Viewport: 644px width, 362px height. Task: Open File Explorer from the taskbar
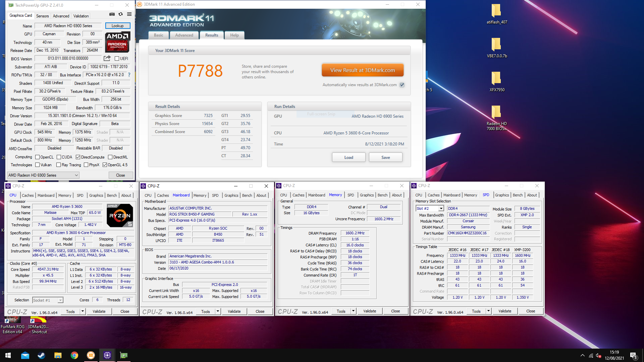pyautogui.click(x=58, y=355)
